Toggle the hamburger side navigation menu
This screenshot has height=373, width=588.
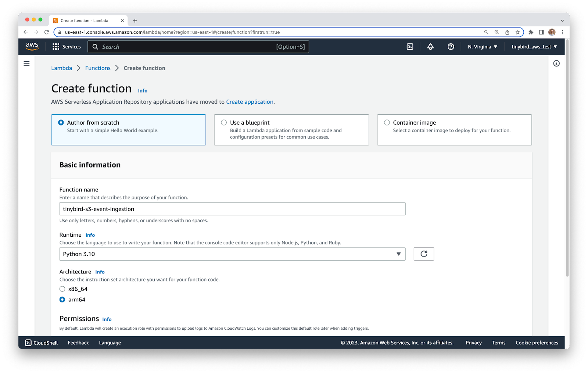(x=26, y=64)
